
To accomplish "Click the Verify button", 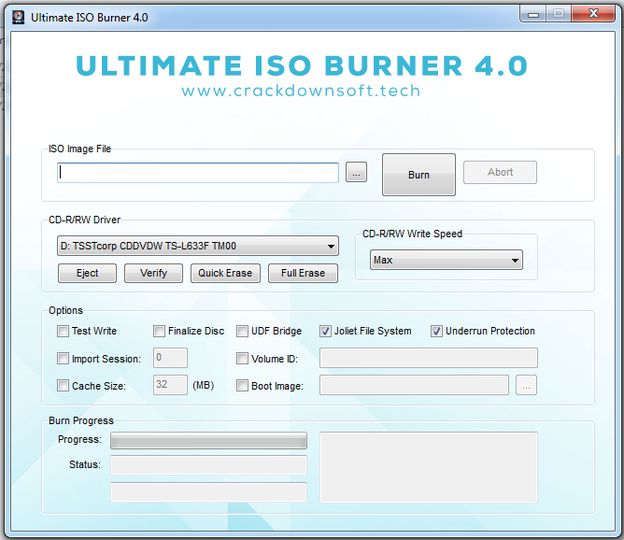I will (x=153, y=273).
